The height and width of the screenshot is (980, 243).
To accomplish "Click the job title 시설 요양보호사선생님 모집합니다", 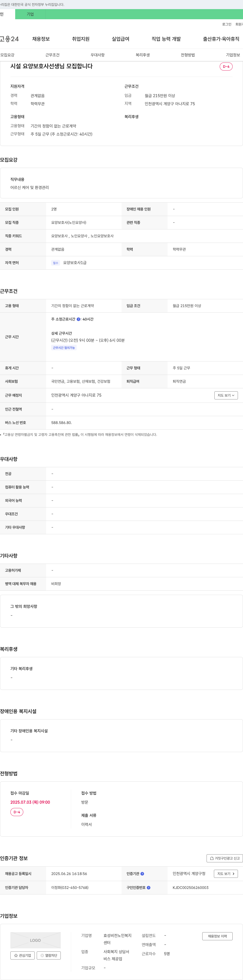I will [51, 66].
